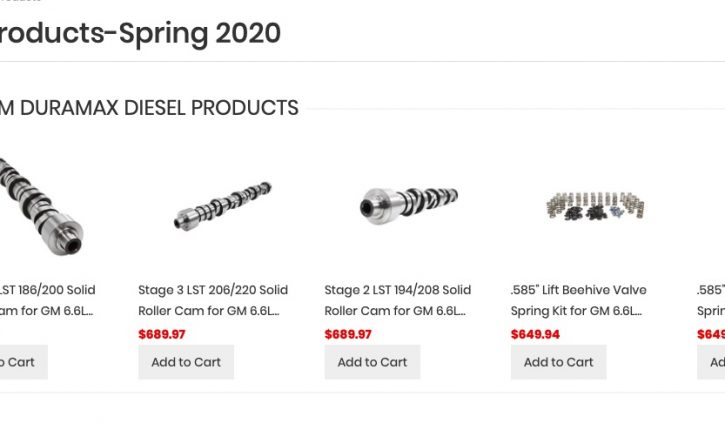725x430 pixels.
Task: Open the Stage 2 LST 194/208 camshaft image
Action: click(408, 203)
